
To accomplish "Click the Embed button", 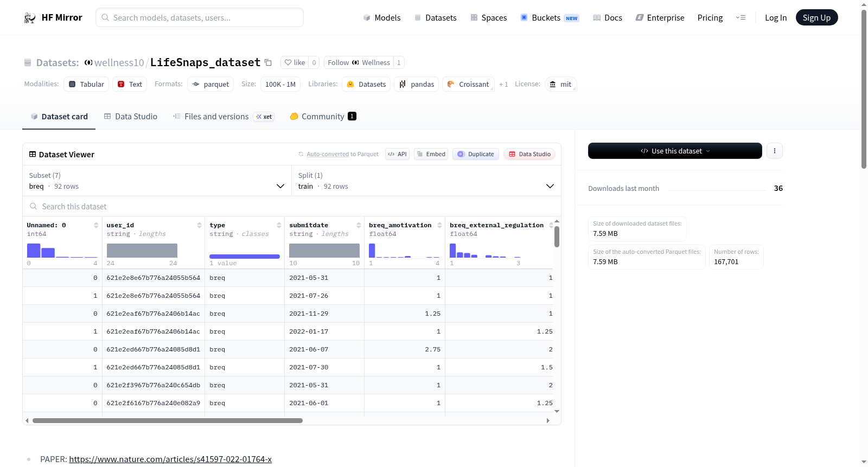I will 431,154.
